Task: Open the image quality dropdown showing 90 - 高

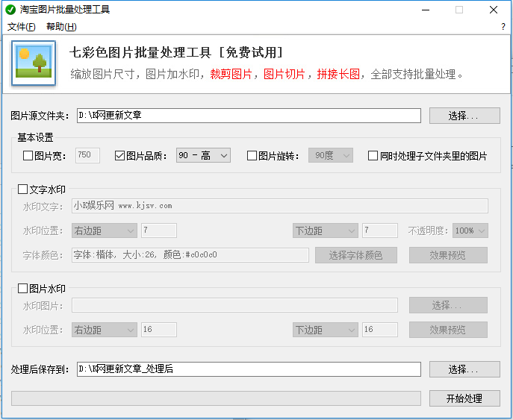Action: coord(203,156)
